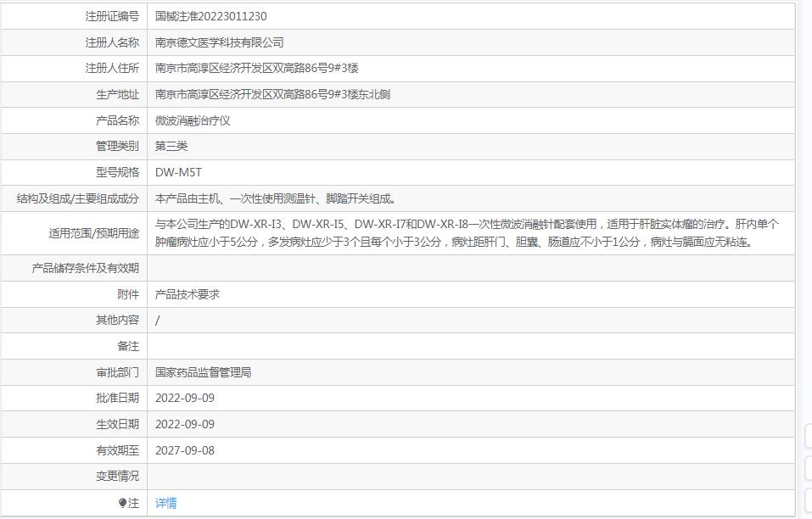
Task: Click attachment value 产品技术要求
Action: (188, 294)
